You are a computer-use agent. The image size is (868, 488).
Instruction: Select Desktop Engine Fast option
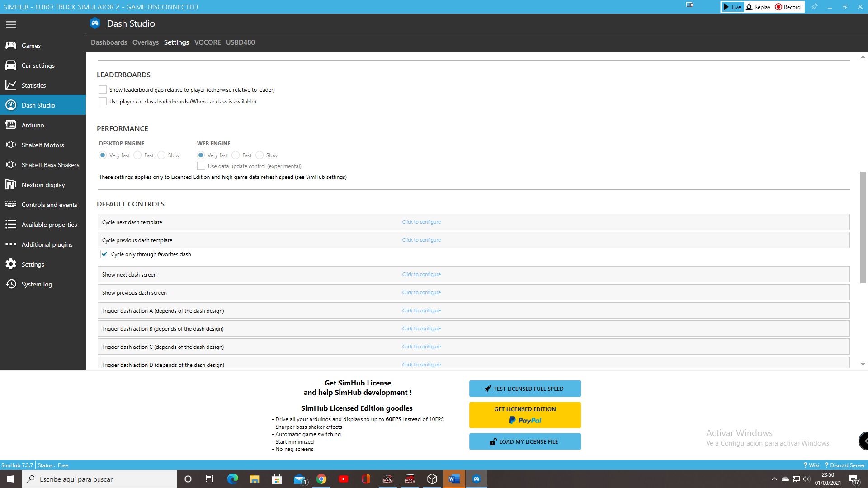coord(137,155)
